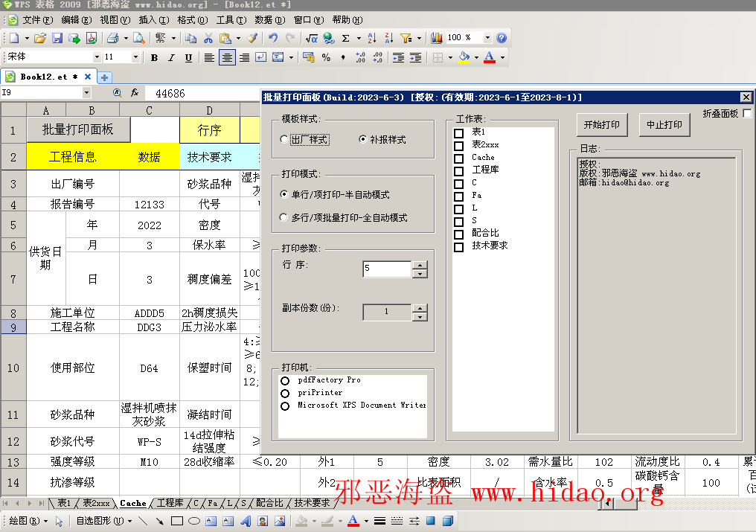The height and width of the screenshot is (532, 756).
Task: Click the 行序 input field
Action: tap(387, 269)
